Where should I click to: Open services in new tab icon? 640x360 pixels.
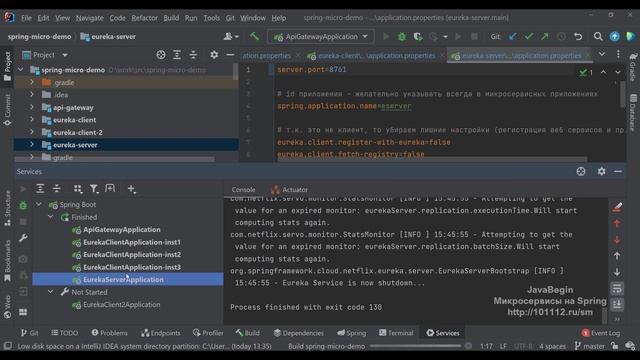(110, 189)
